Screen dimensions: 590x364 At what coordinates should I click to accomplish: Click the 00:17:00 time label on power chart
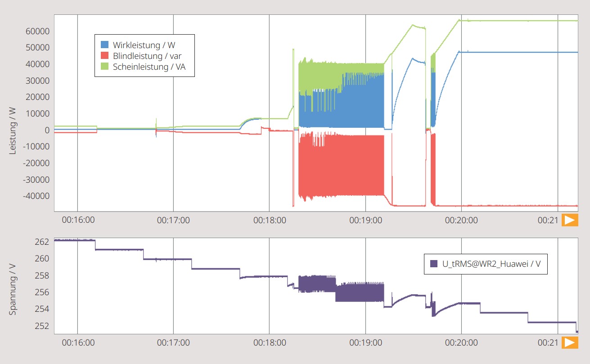173,220
